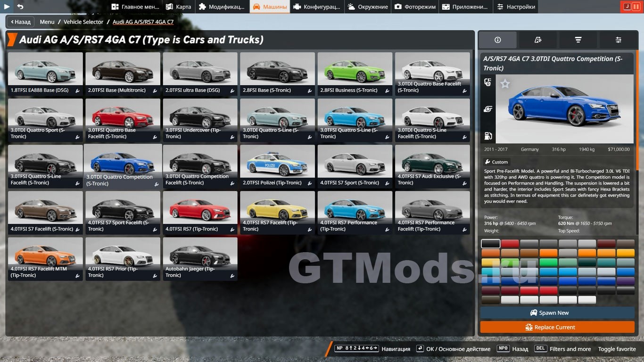Image resolution: width=644 pixels, height=362 pixels.
Task: Click the fuel pump icon beside car preview
Action: [x=488, y=136]
